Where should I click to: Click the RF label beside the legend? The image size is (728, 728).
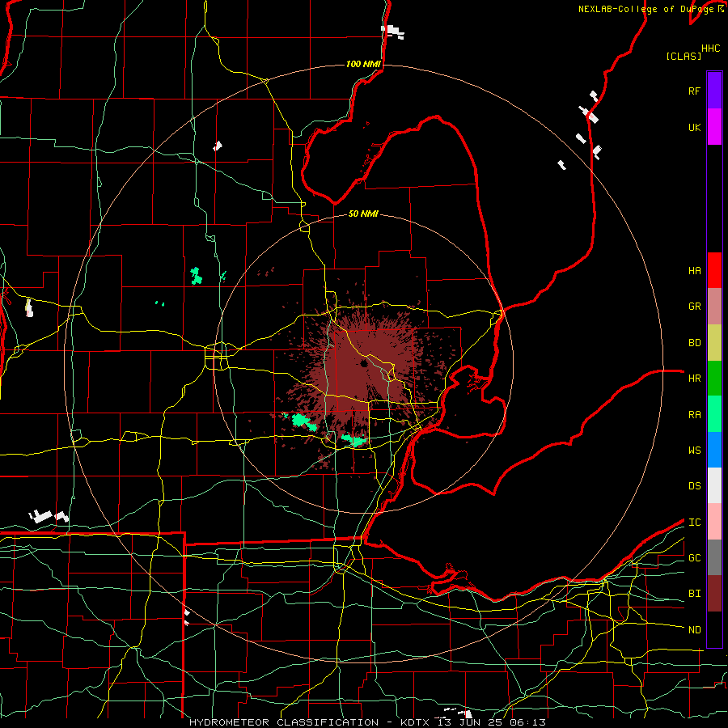694,91
